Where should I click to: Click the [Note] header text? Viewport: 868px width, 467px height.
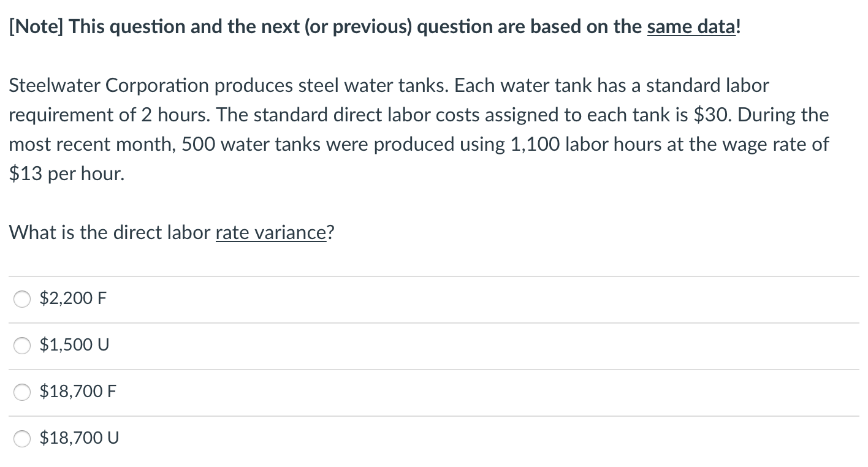click(375, 26)
